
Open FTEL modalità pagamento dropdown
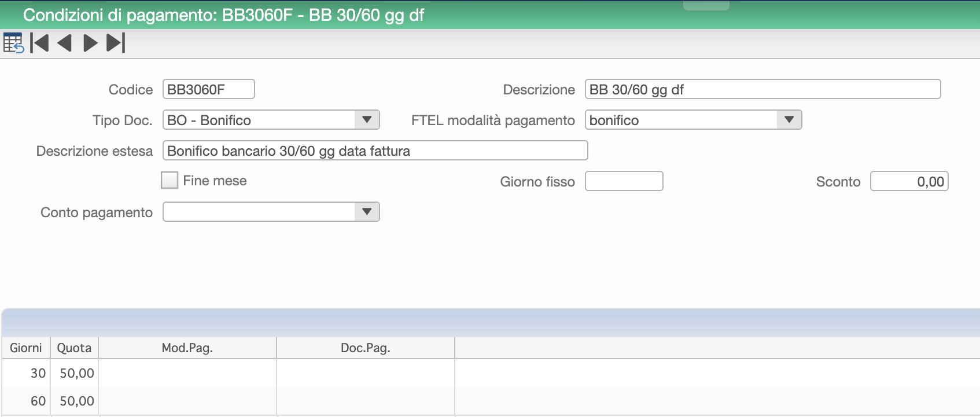point(789,120)
